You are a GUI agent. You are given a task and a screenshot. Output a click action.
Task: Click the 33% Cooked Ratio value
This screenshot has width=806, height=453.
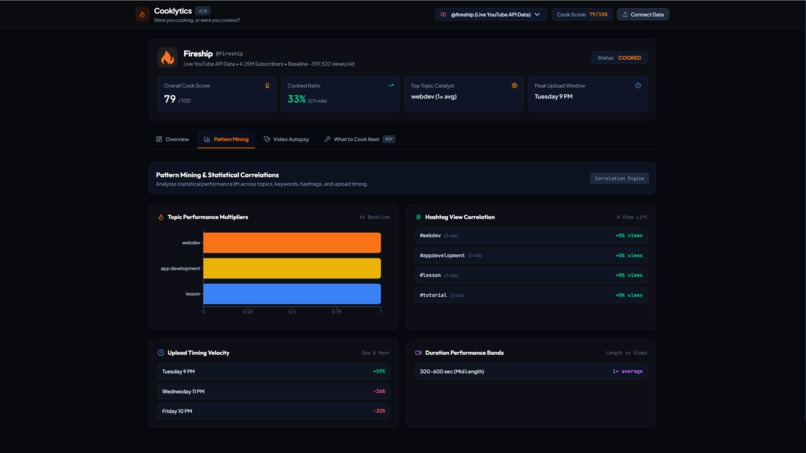[297, 99]
